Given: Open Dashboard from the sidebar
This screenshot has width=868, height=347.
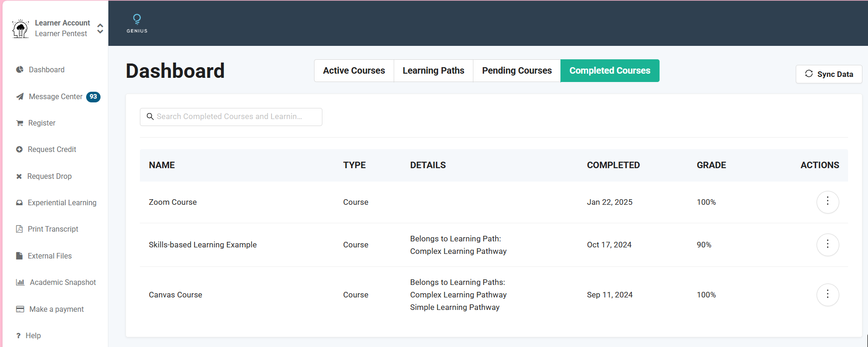Looking at the screenshot, I should (x=46, y=69).
